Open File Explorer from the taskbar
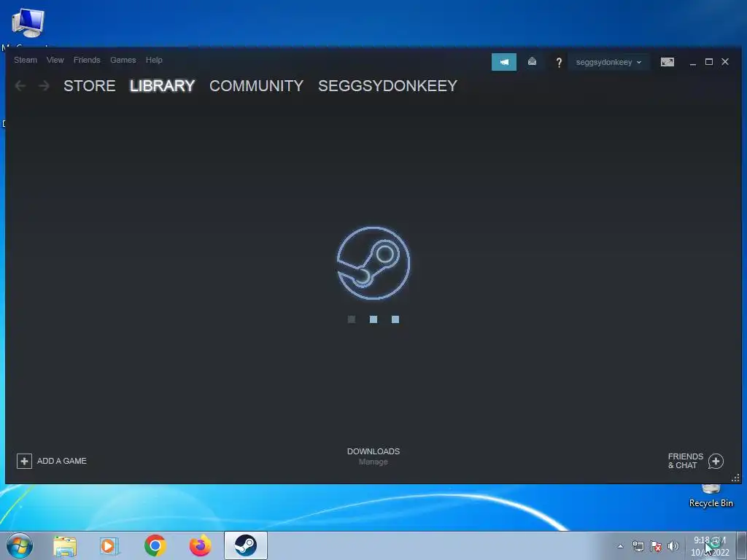Screen dimensions: 747x560 65,545
